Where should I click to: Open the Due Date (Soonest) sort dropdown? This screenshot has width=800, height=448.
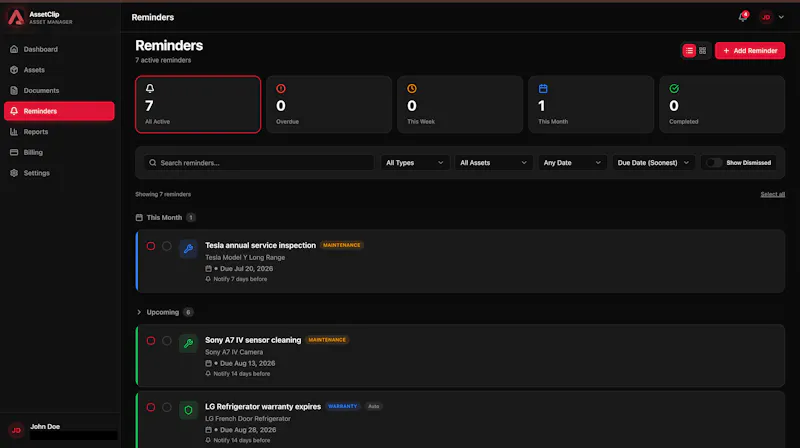pyautogui.click(x=653, y=163)
